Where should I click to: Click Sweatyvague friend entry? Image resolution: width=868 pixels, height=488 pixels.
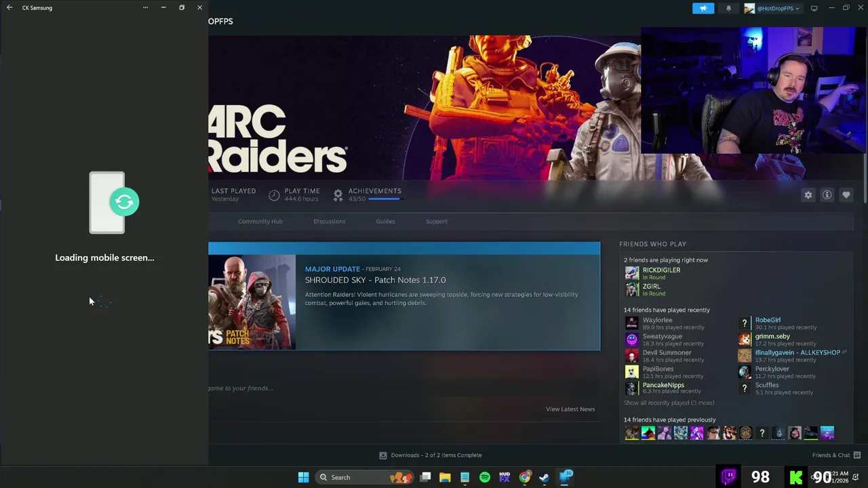(x=665, y=340)
